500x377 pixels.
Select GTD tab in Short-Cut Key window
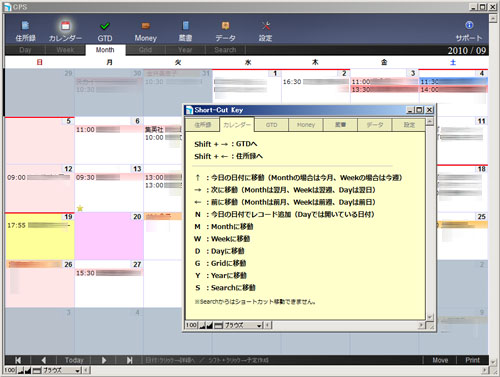click(x=271, y=125)
